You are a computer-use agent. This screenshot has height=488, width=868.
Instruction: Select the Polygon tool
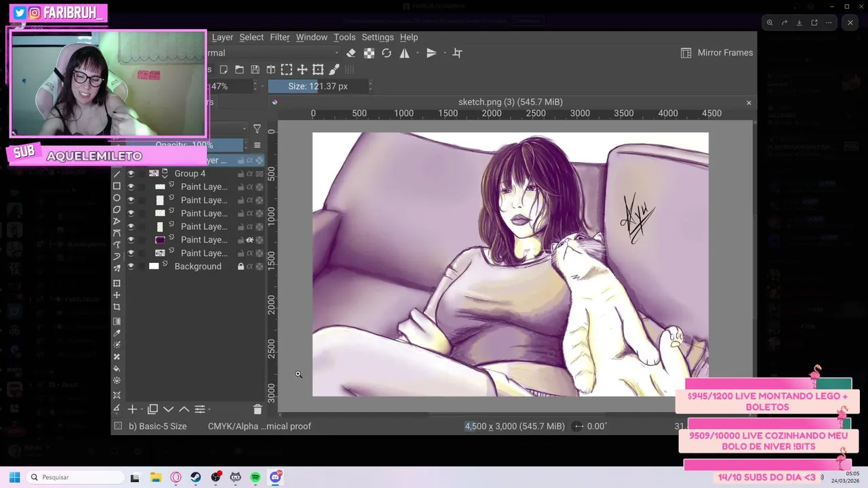[x=117, y=209]
